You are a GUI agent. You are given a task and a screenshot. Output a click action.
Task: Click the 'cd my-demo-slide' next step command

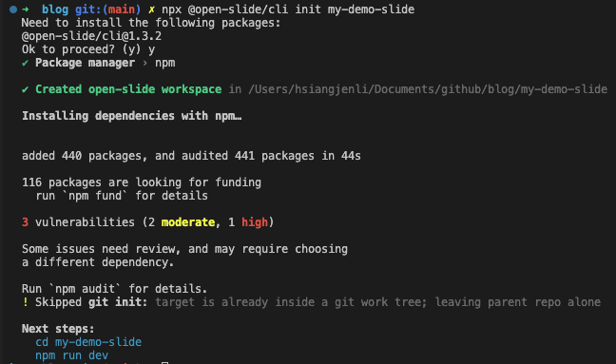88,342
